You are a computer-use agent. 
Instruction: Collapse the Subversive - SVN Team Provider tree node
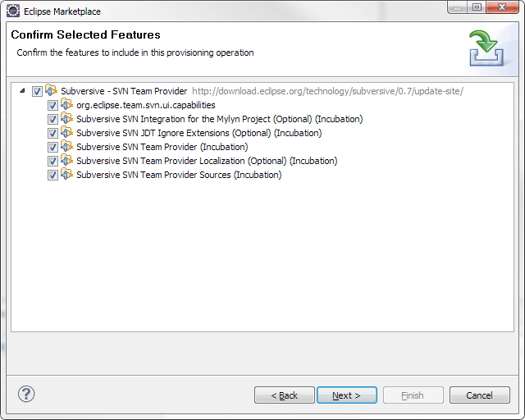click(22, 90)
